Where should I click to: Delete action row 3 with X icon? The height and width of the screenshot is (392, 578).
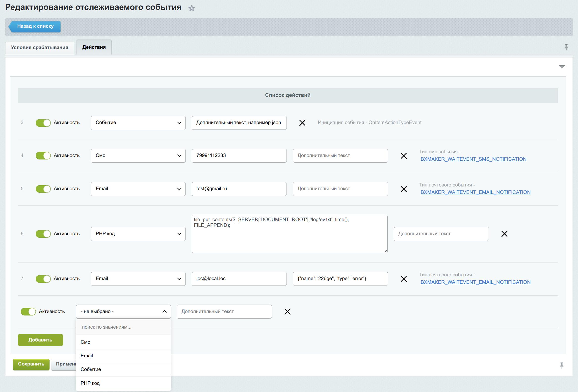[302, 123]
